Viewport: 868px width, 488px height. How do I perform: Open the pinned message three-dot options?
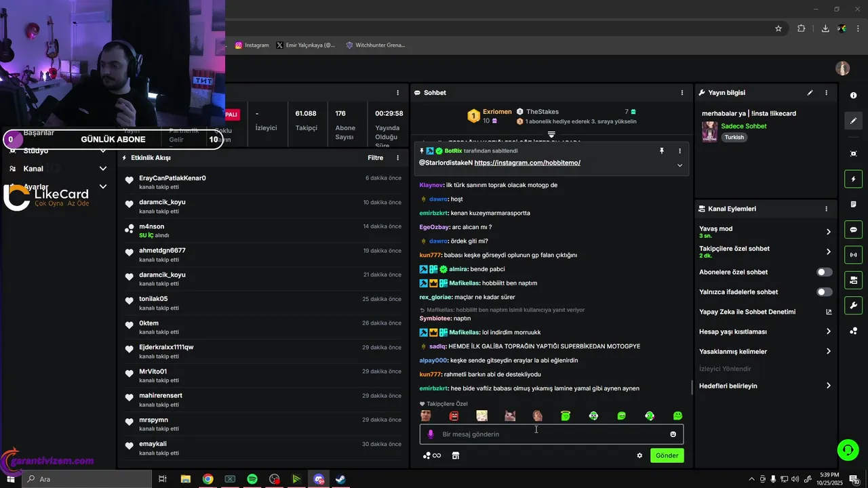coord(679,151)
